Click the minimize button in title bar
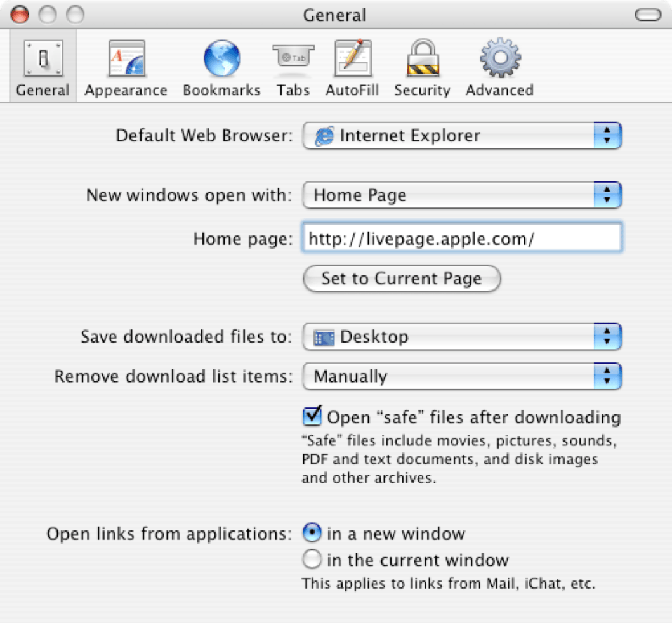Viewport: 672px width, 623px height. click(48, 15)
